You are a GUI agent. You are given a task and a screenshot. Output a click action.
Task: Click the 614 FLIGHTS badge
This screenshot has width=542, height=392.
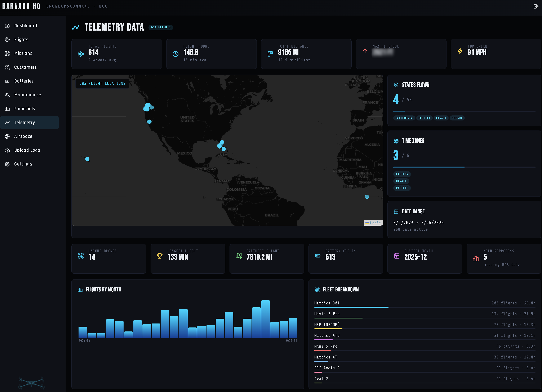(x=161, y=27)
